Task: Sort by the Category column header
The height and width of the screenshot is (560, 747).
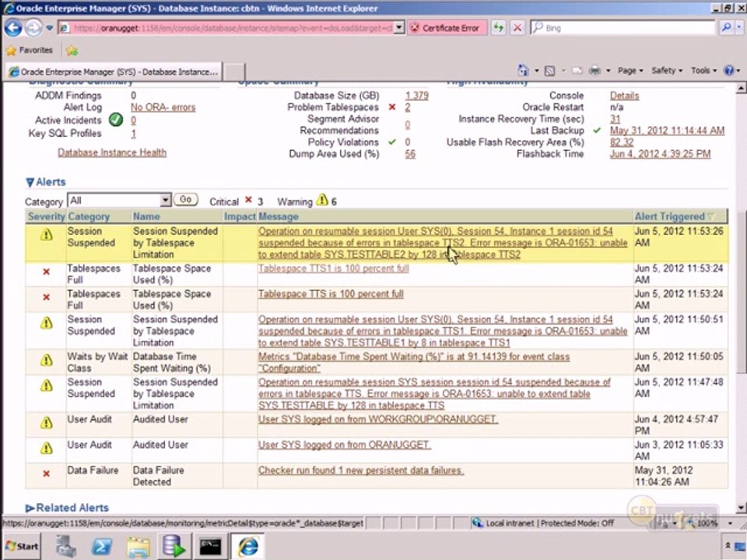Action: point(89,217)
